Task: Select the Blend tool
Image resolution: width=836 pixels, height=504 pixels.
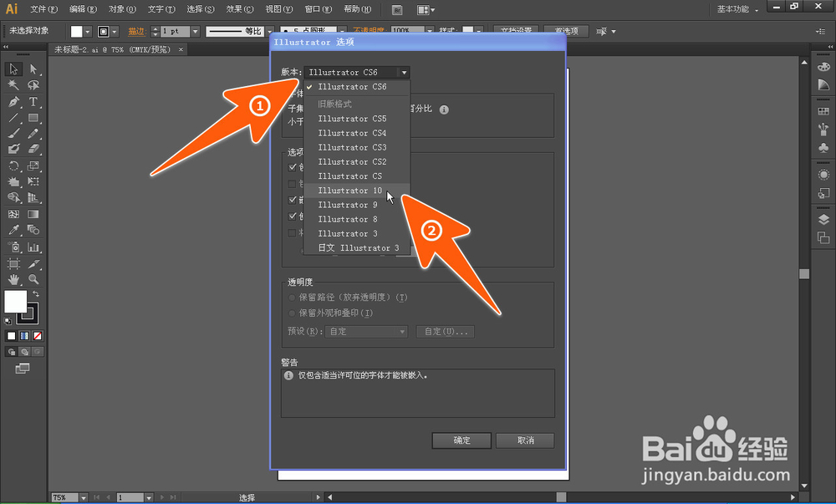Action: (33, 230)
